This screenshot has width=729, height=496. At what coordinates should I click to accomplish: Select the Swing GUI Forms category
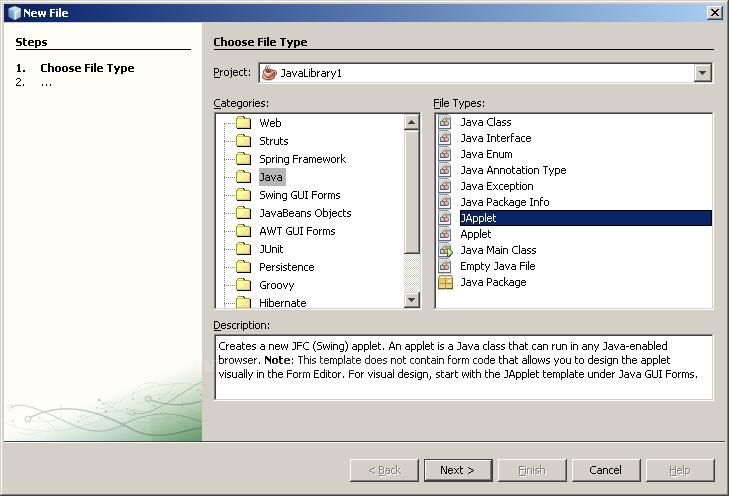(300, 195)
